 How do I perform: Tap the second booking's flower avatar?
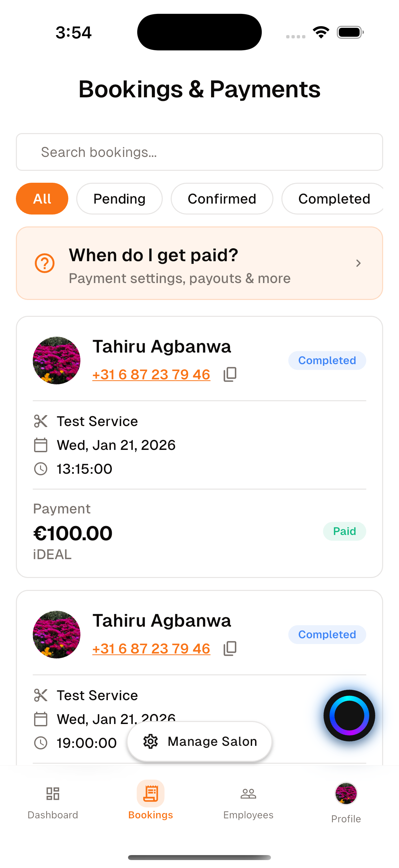(x=57, y=635)
